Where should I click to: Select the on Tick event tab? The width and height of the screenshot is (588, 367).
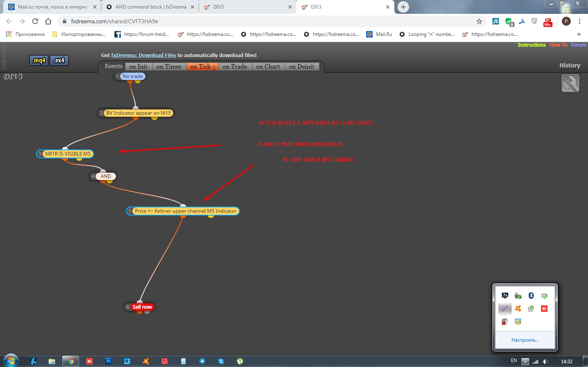[x=202, y=67]
